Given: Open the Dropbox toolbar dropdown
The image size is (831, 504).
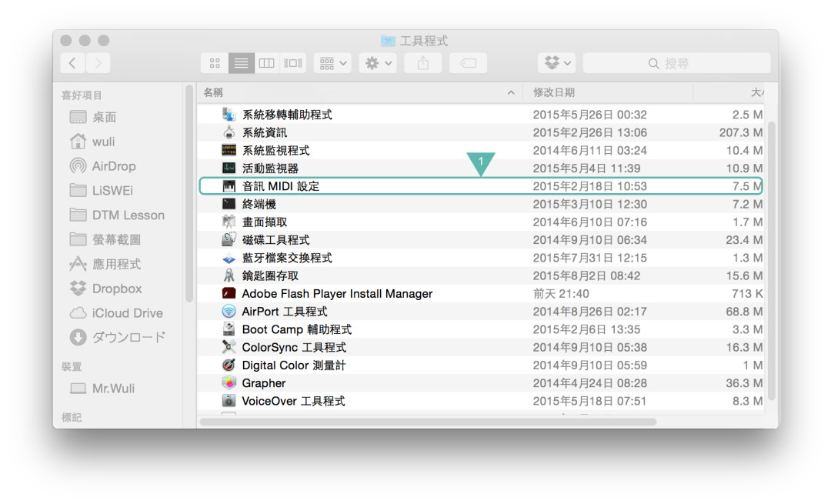Looking at the screenshot, I should (x=556, y=62).
